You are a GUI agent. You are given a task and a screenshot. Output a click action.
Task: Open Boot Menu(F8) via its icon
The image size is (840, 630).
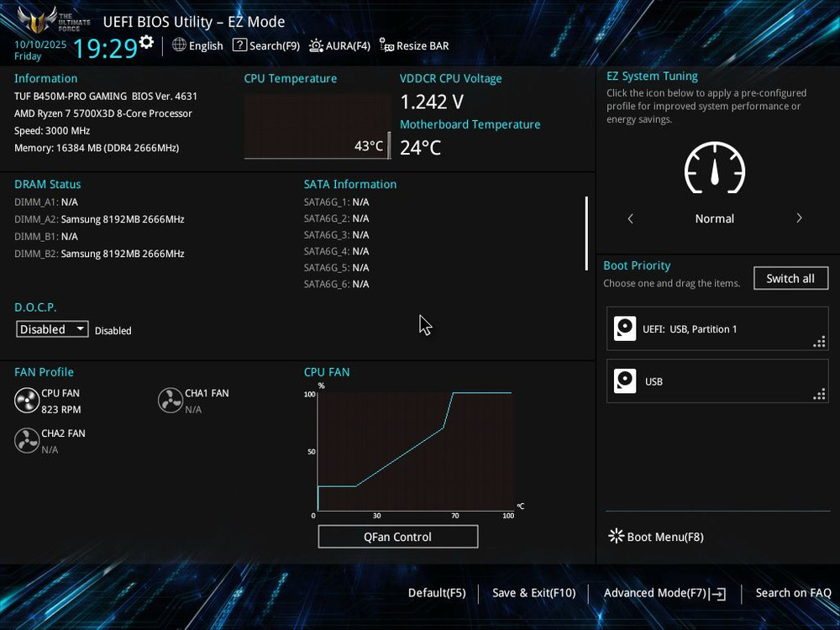click(616, 536)
